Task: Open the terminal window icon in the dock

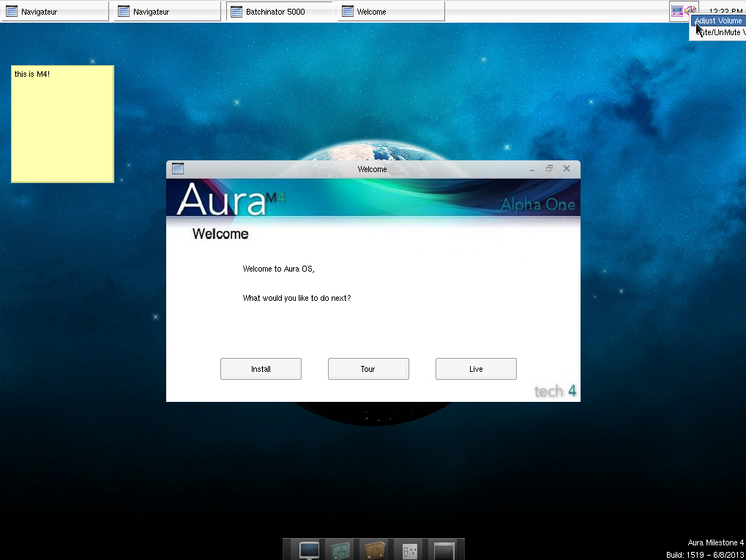Action: pos(443,549)
